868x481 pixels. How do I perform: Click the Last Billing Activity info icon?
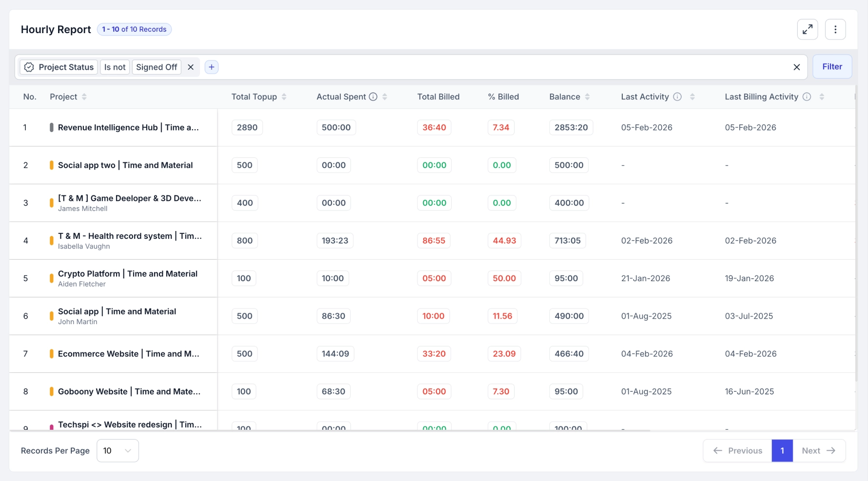tap(807, 96)
